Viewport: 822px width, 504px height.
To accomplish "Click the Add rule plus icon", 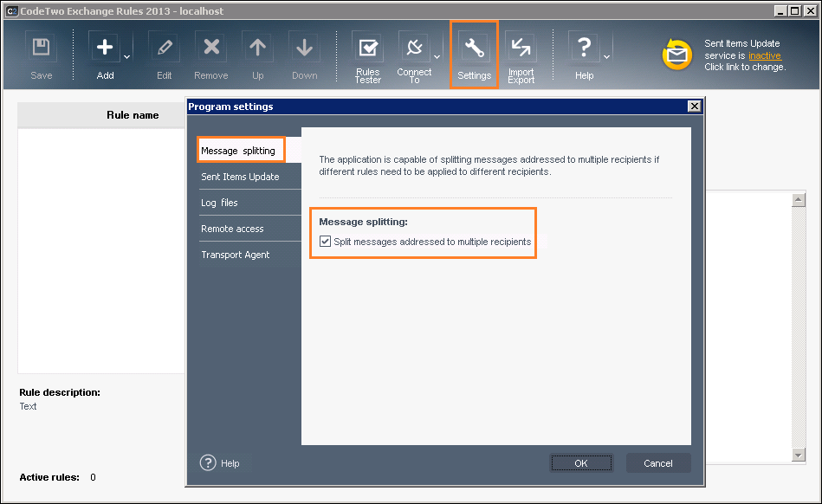I will tap(105, 47).
